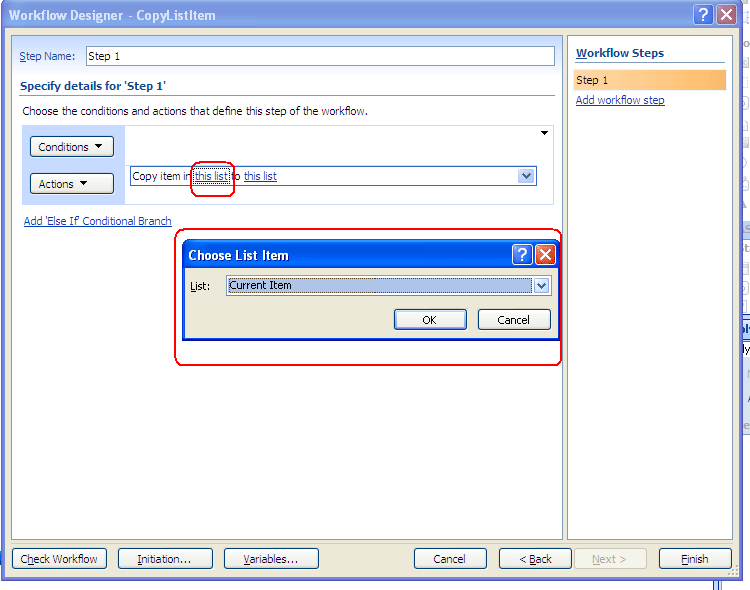
Task: Click Add workflow step link
Action: pos(620,100)
